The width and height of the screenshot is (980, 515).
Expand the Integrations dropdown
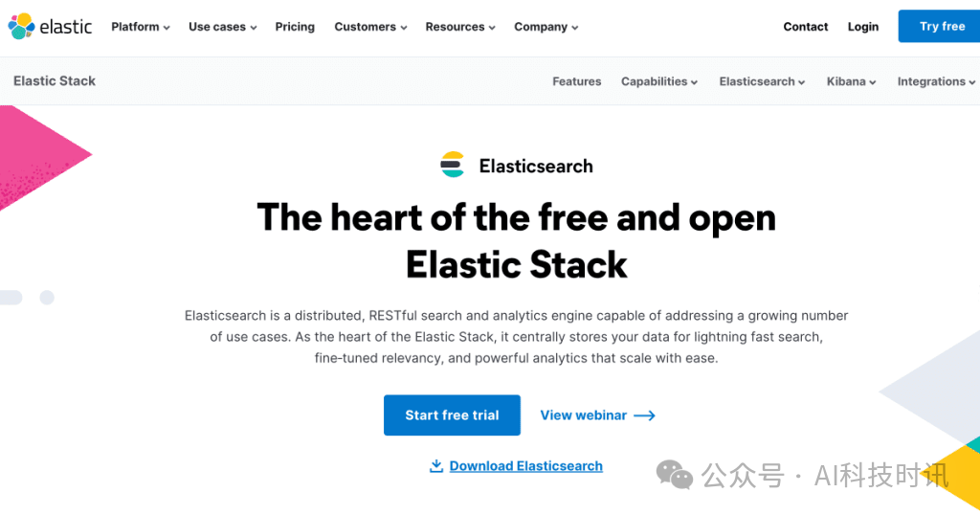click(937, 81)
